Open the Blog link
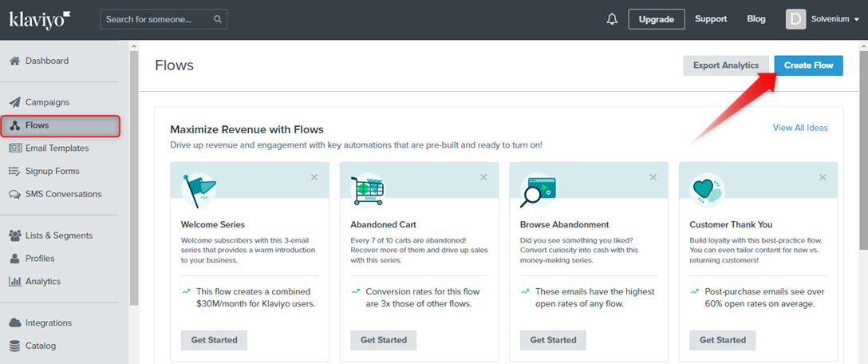Screen dimensions: 868x364 [756, 19]
